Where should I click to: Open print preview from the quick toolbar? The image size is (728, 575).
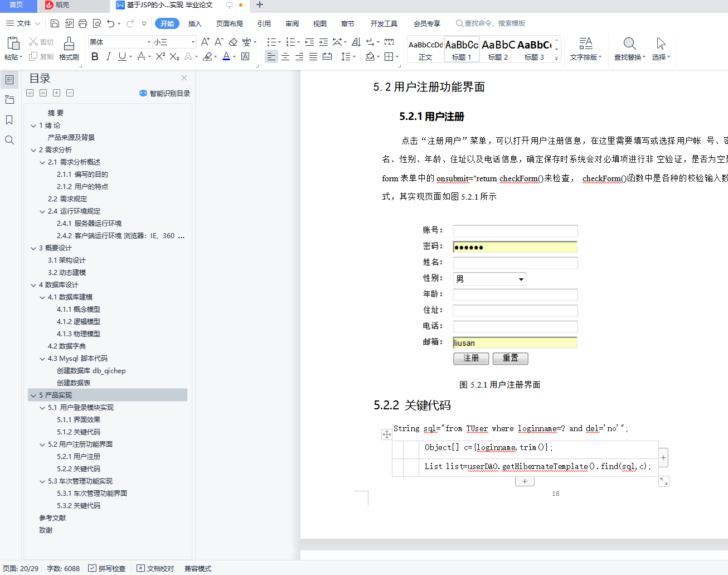[x=97, y=23]
